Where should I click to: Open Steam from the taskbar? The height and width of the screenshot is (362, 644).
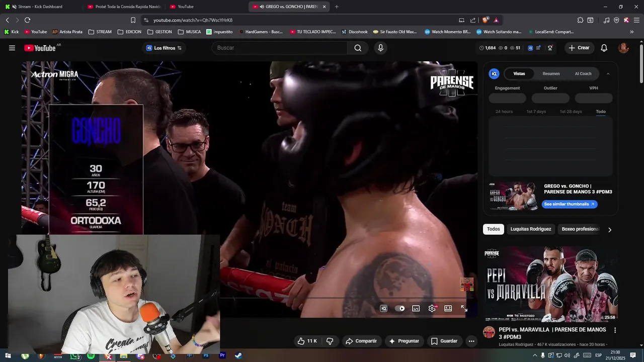(x=238, y=356)
